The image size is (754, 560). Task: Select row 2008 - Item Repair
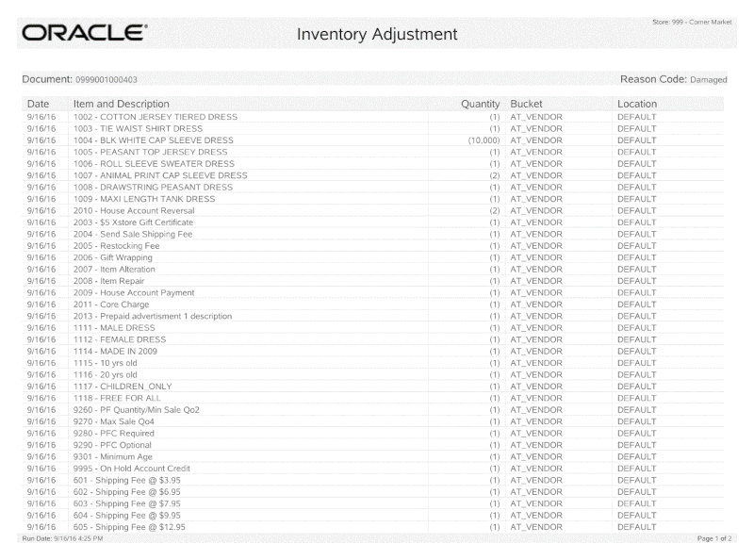(372, 281)
